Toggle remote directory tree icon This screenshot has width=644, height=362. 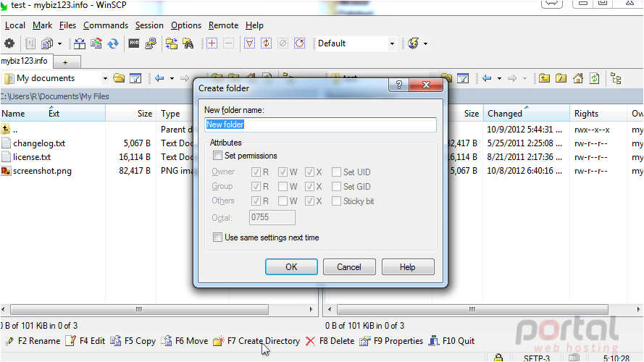point(616,78)
